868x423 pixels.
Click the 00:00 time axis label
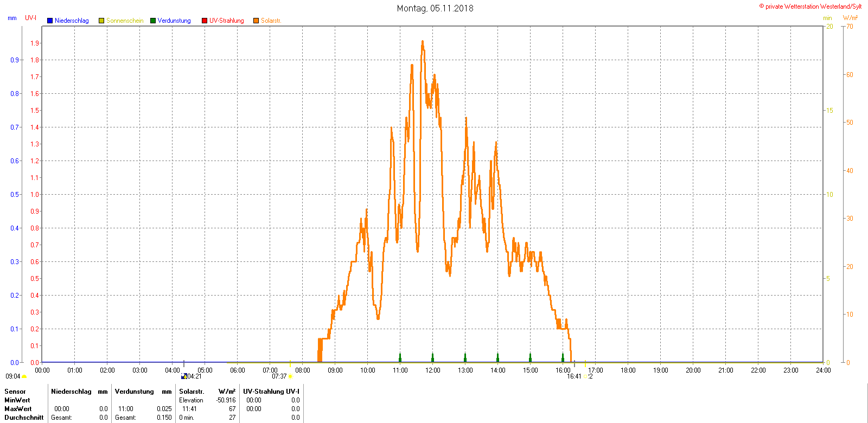click(42, 370)
